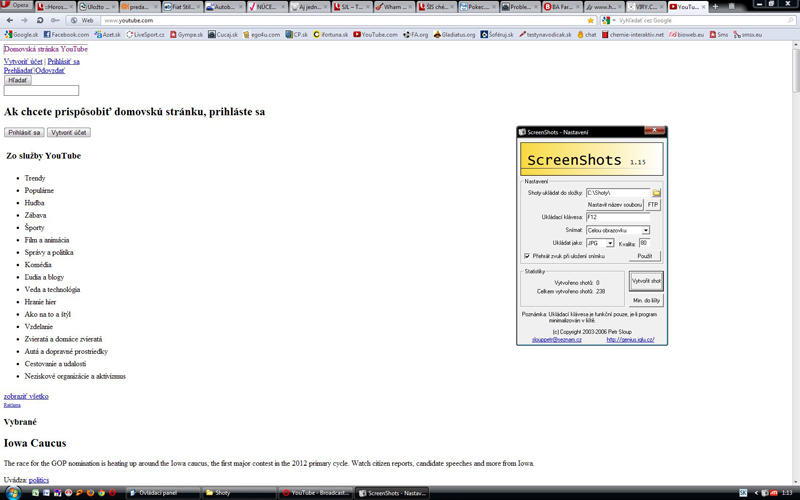Viewport: 800px width, 500px height.
Task: Open ifortuna.sk bookmark
Action: (x=331, y=35)
